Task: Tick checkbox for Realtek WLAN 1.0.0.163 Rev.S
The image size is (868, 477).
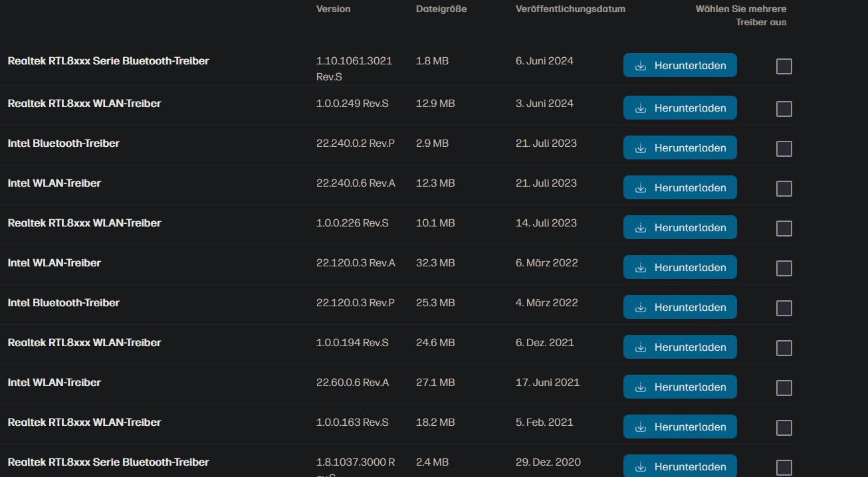Action: (x=784, y=428)
